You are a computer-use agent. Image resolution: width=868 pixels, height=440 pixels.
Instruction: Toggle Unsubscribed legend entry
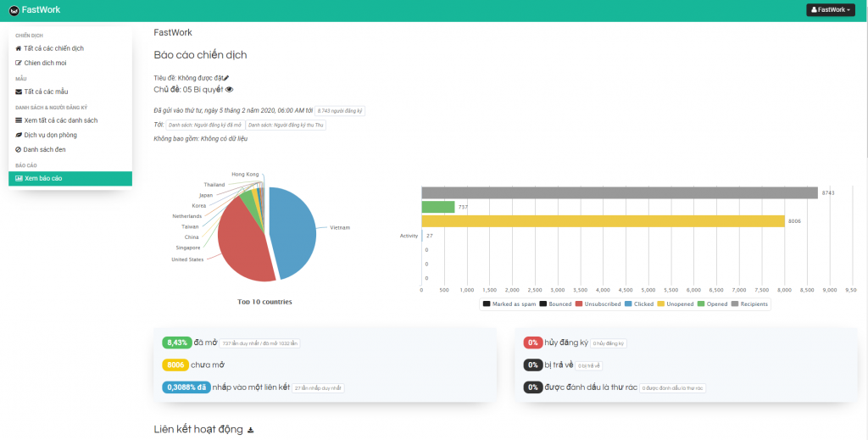598,304
